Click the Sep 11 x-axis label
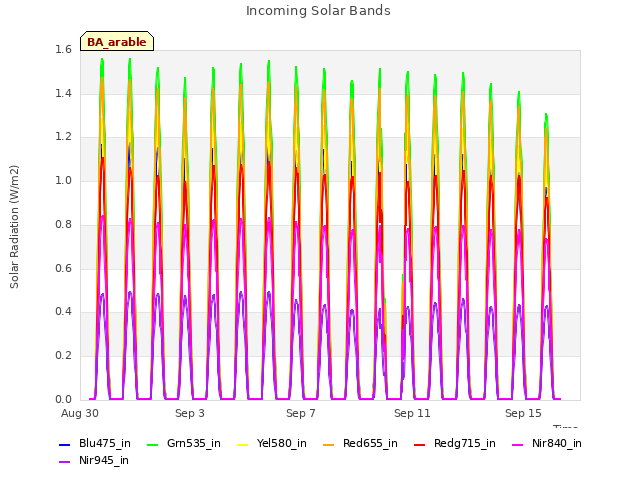The width and height of the screenshot is (640, 480). pyautogui.click(x=412, y=413)
